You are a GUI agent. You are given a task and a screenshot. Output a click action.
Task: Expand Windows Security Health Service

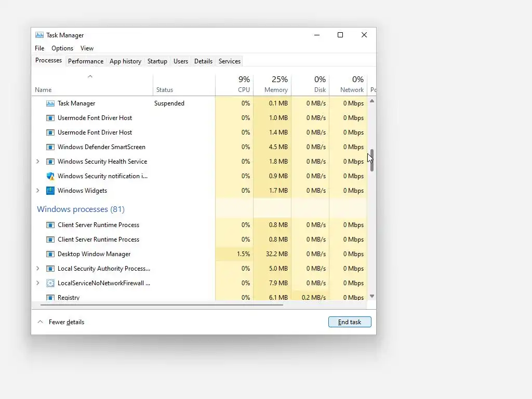pos(37,162)
